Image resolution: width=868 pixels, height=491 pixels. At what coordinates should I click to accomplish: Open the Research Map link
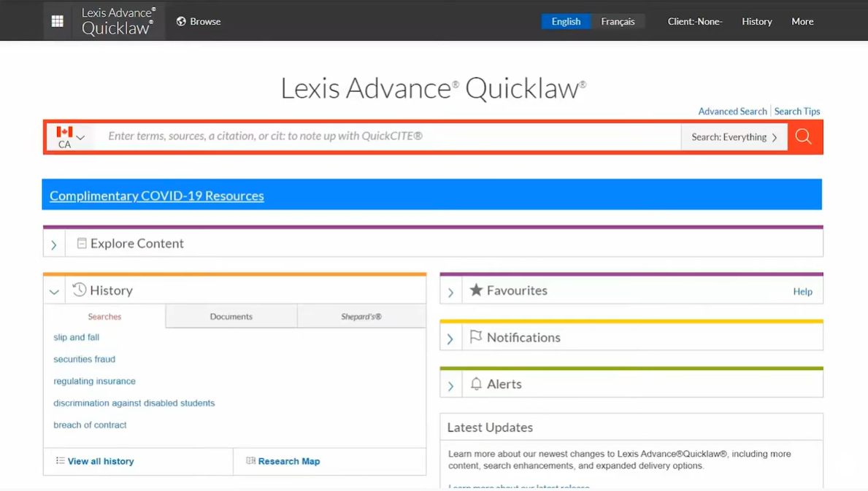coord(289,461)
